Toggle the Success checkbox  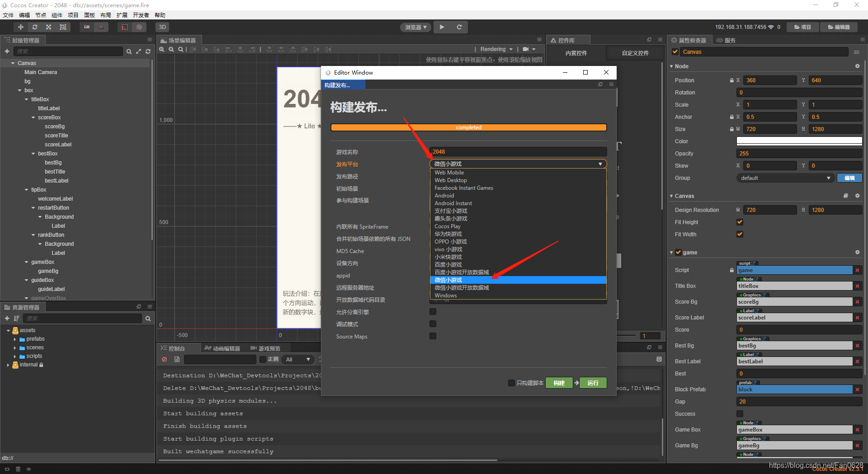pyautogui.click(x=740, y=414)
